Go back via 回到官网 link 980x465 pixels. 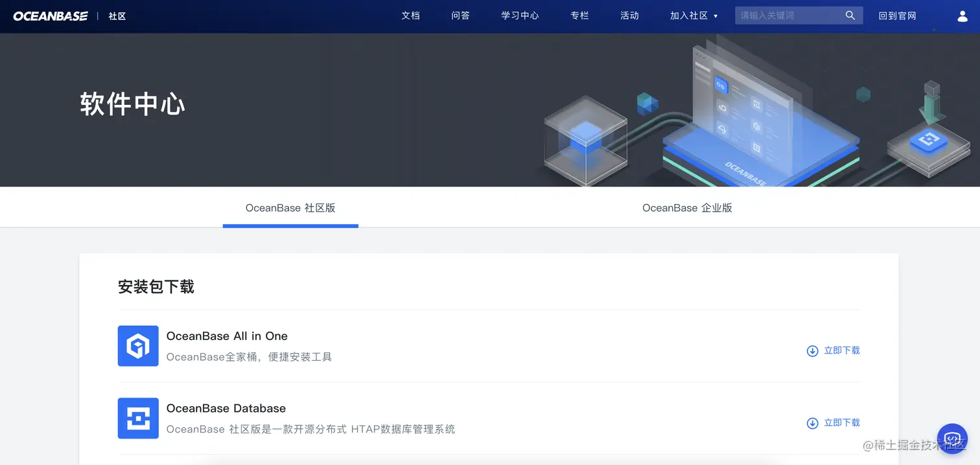click(898, 16)
